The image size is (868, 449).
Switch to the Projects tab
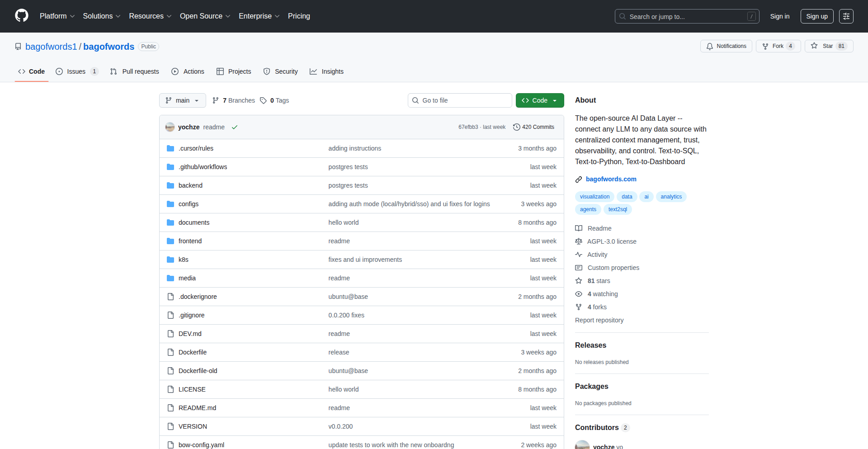[234, 71]
